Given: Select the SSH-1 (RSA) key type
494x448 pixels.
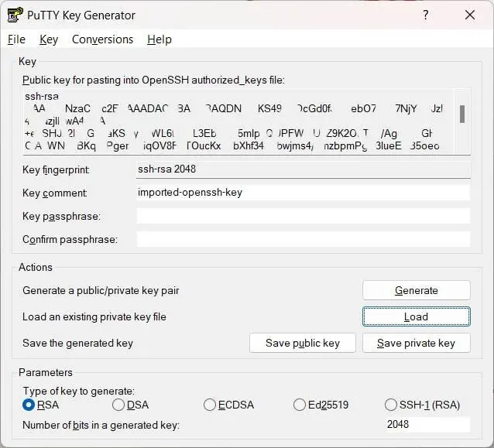Looking at the screenshot, I should 422,405.
